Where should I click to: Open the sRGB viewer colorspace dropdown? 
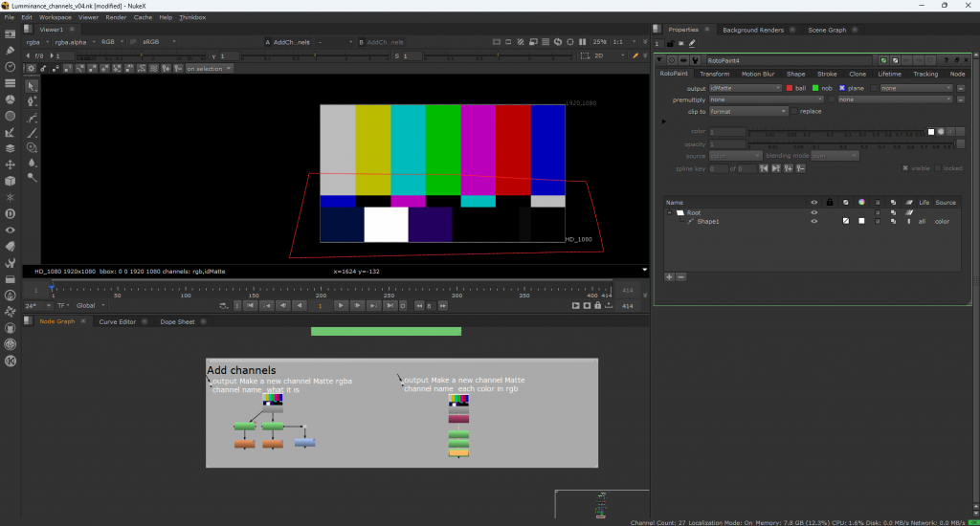[x=160, y=42]
